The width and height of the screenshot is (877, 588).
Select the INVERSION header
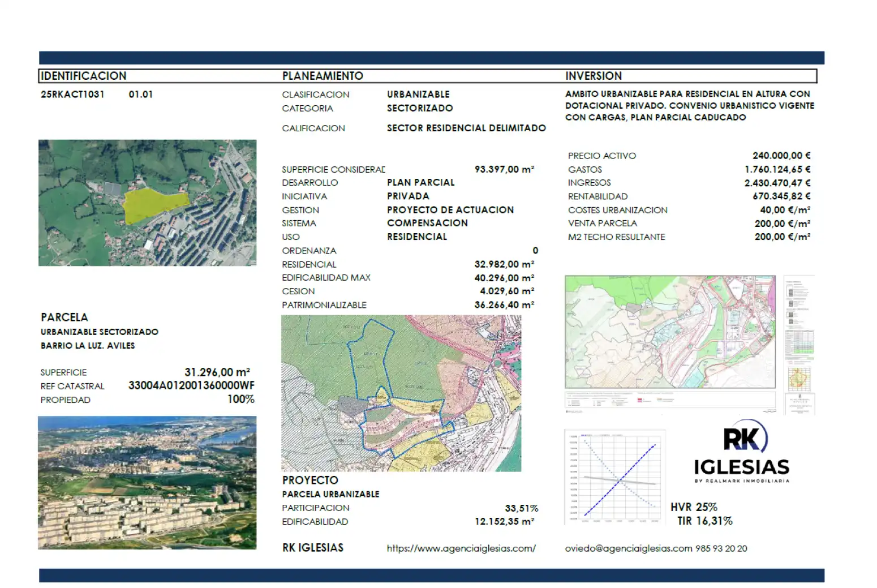[594, 76]
